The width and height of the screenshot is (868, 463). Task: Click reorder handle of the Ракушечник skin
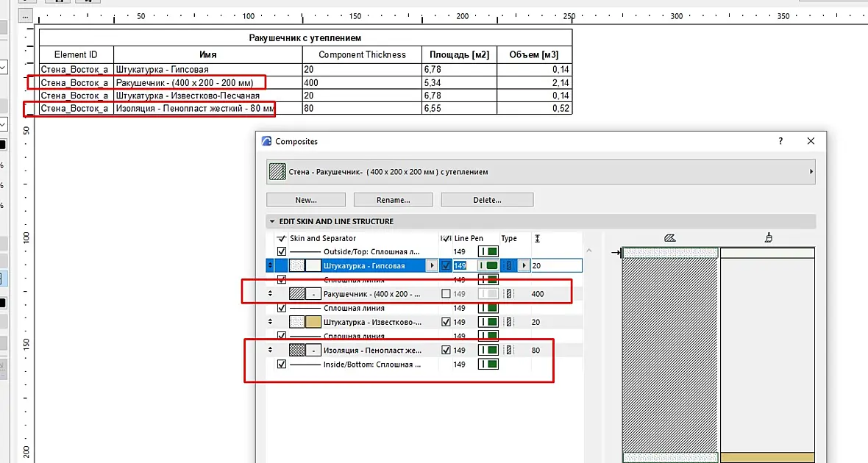pos(270,294)
